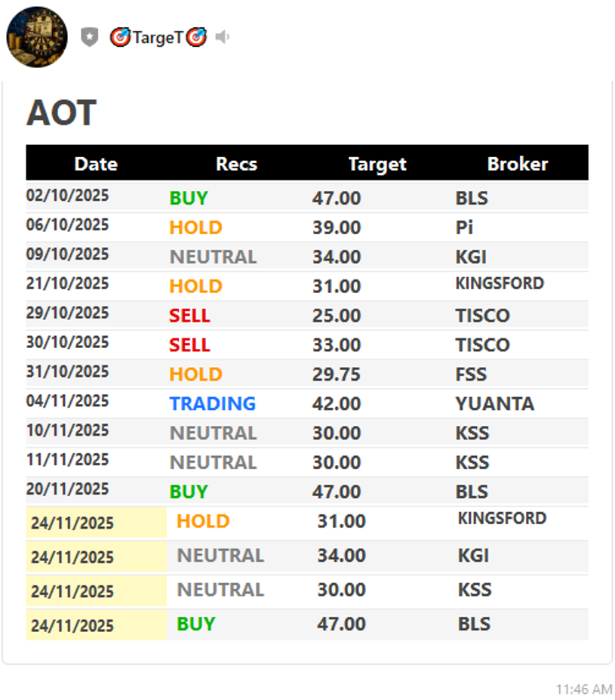Image resolution: width=615 pixels, height=700 pixels.
Task: Click the TRADING recommendation from YUANTA
Action: coord(213,404)
